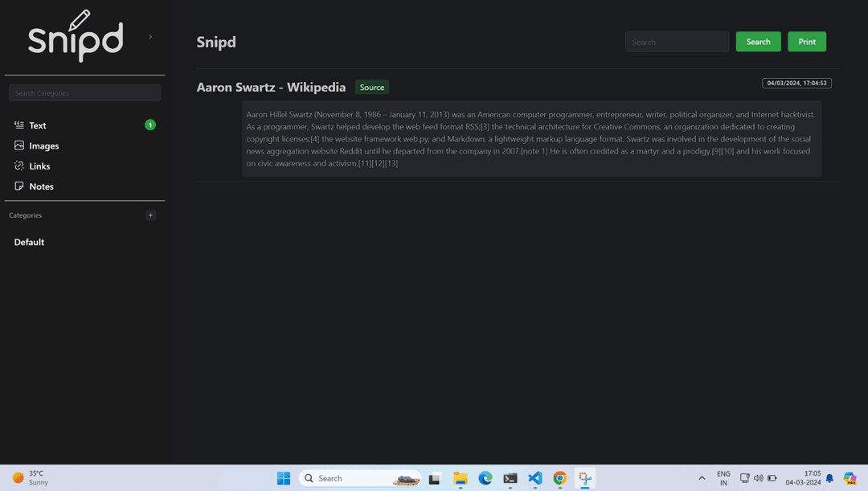
Task: Open the Windows Start menu
Action: coord(284,478)
